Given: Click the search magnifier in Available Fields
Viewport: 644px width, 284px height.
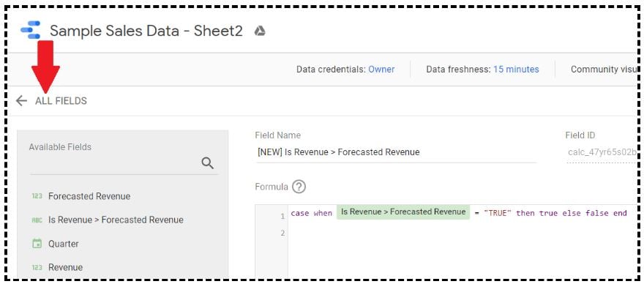Looking at the screenshot, I should 208,163.
